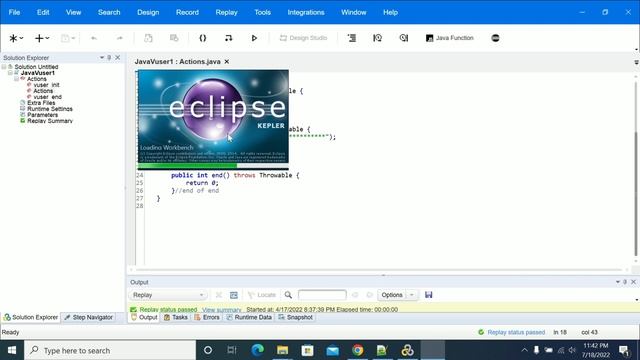Switch to the Output tab
640x360 pixels.
point(144,317)
